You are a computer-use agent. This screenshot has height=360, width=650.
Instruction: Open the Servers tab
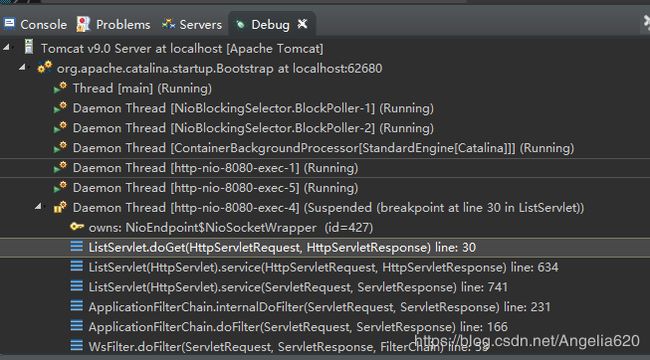192,25
